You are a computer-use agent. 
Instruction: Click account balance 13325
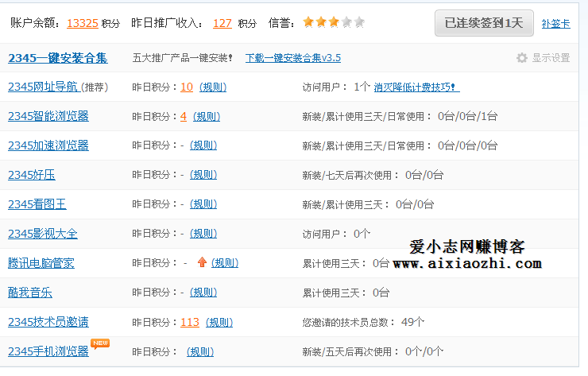(83, 23)
